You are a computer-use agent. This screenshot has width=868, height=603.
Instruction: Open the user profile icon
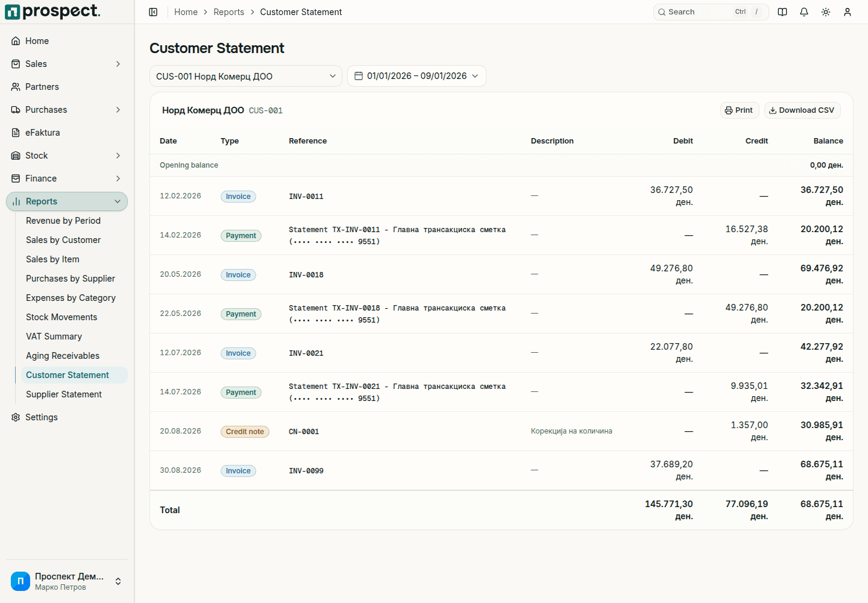point(848,12)
